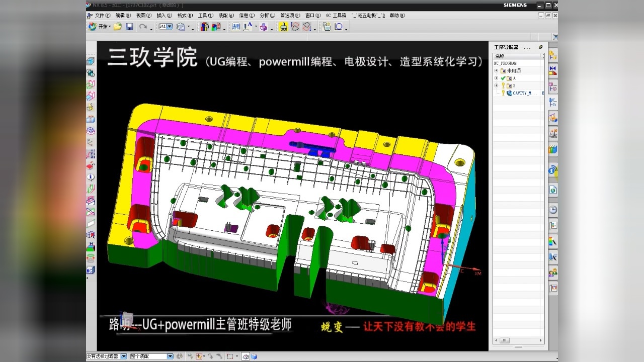Screen dimensions: 644x362
Task: Open the 工具 menu
Action: (205, 16)
